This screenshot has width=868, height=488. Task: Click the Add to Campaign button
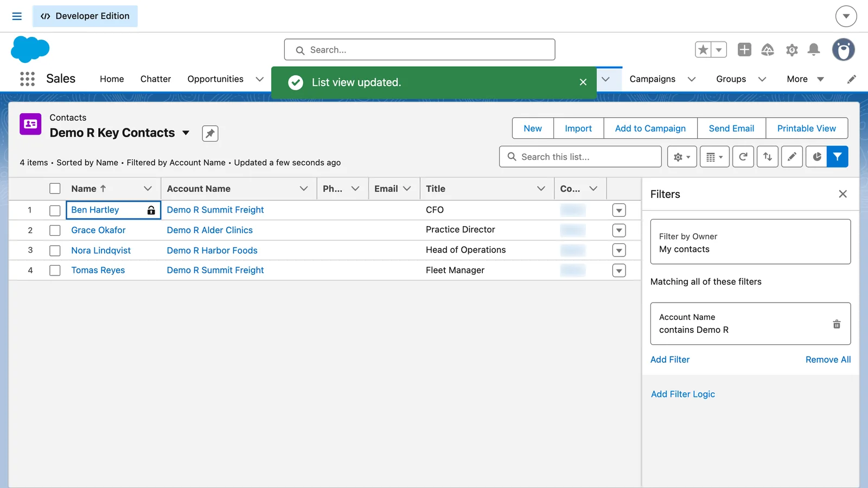[x=650, y=129]
